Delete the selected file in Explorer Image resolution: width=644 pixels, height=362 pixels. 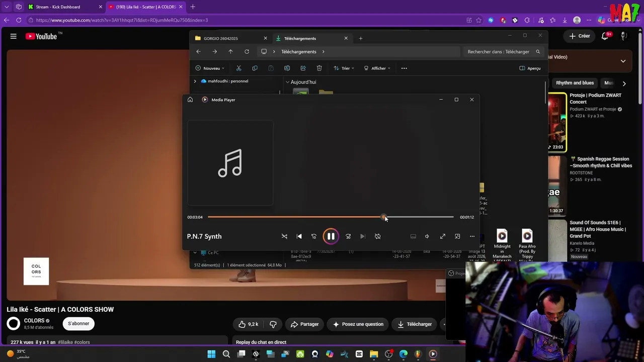click(319, 68)
